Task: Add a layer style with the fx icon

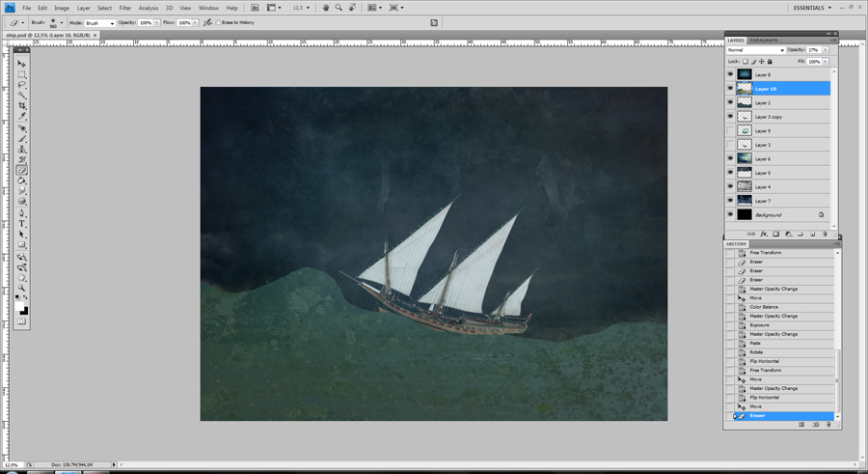Action: click(x=763, y=234)
